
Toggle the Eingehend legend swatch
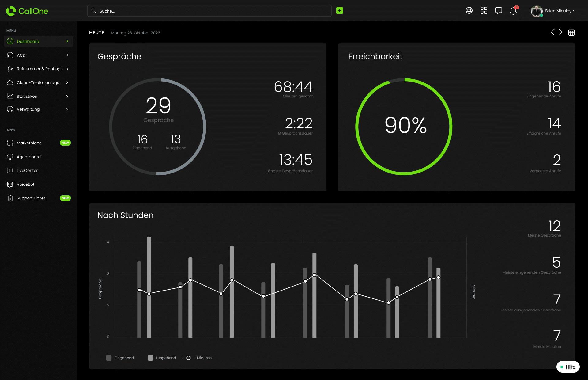coord(109,358)
